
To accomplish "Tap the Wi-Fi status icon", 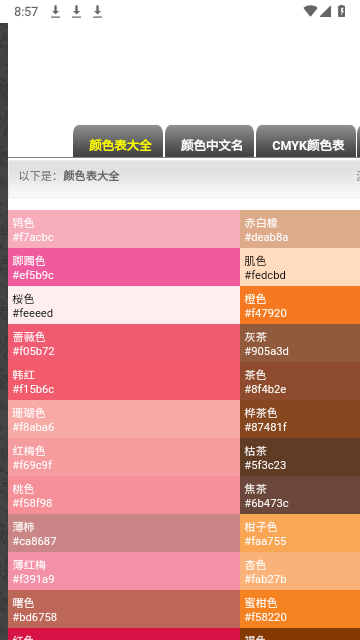I will [310, 11].
